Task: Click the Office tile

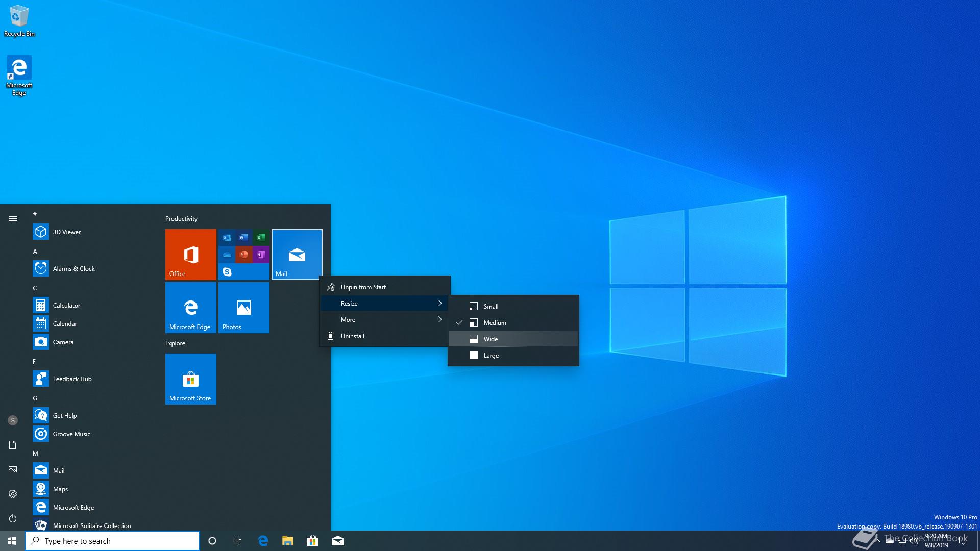Action: click(191, 254)
